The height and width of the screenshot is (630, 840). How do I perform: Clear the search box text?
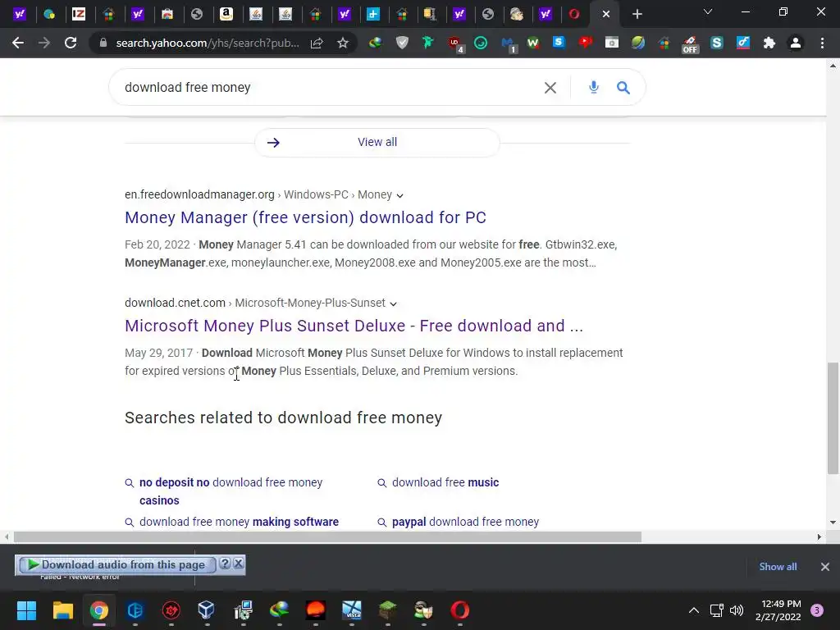[x=550, y=87]
